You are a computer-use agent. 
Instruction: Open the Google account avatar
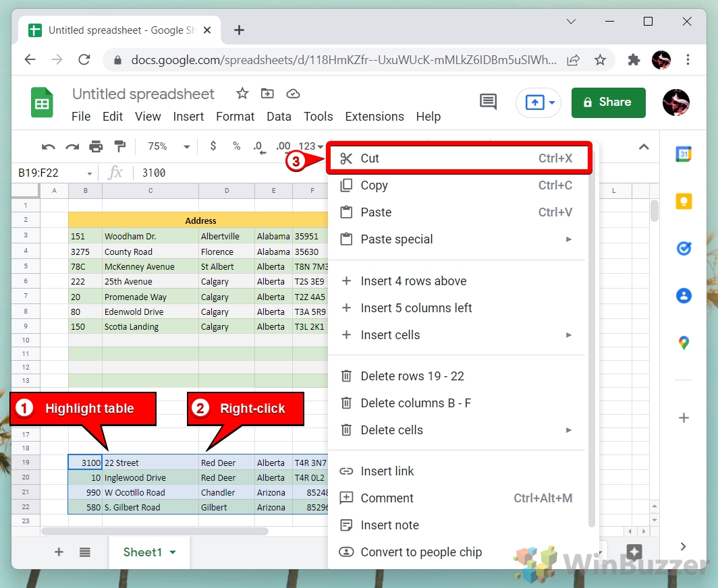[676, 102]
